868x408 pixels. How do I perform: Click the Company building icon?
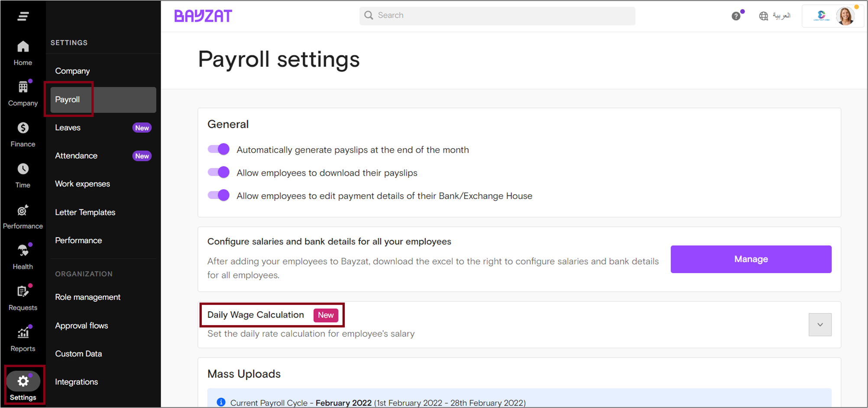pos(23,88)
